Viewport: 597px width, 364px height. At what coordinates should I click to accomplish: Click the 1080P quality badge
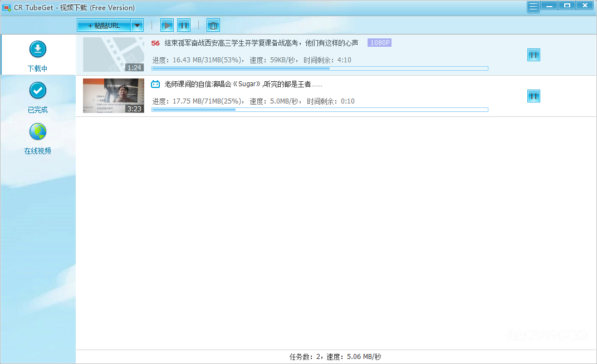[379, 43]
